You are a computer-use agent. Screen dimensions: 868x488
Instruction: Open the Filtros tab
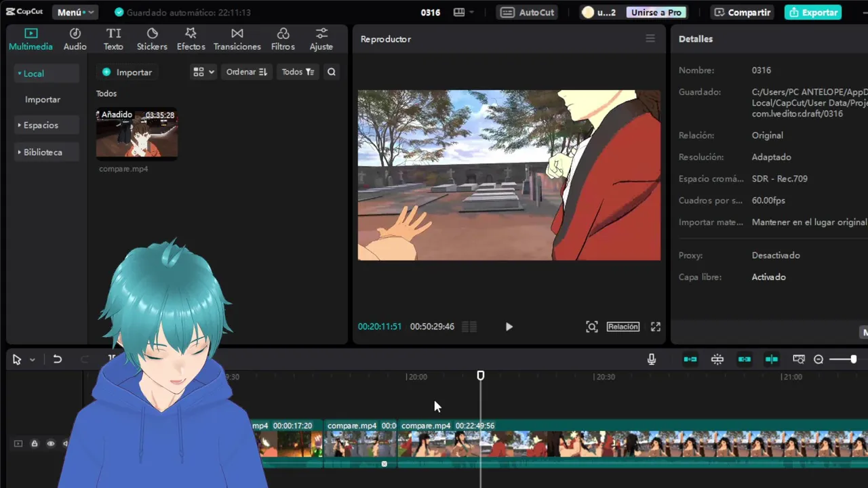[x=283, y=39]
